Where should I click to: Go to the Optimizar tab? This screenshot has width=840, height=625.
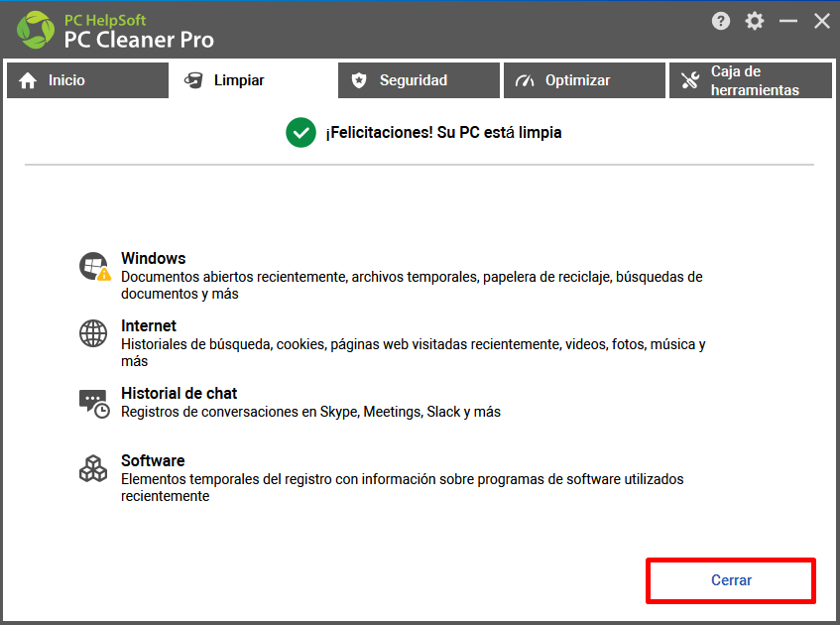(584, 80)
